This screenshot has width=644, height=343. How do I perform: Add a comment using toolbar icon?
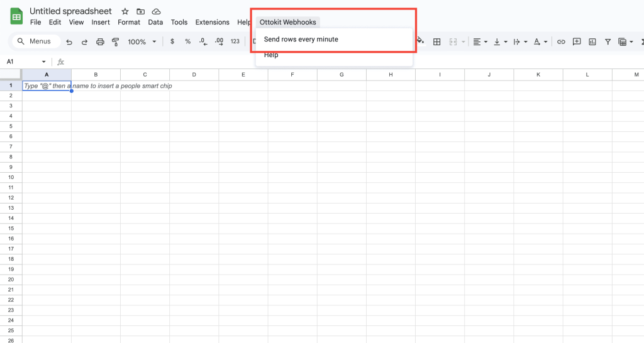[577, 42]
